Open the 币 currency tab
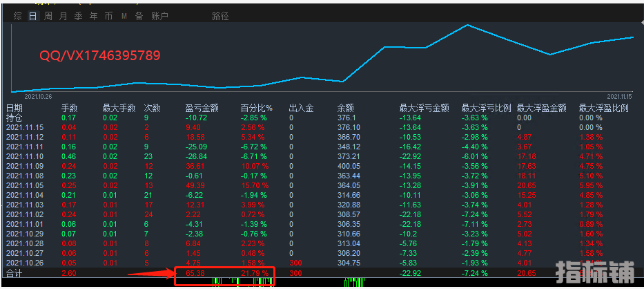Screen dimensions: 644x289 108,16
